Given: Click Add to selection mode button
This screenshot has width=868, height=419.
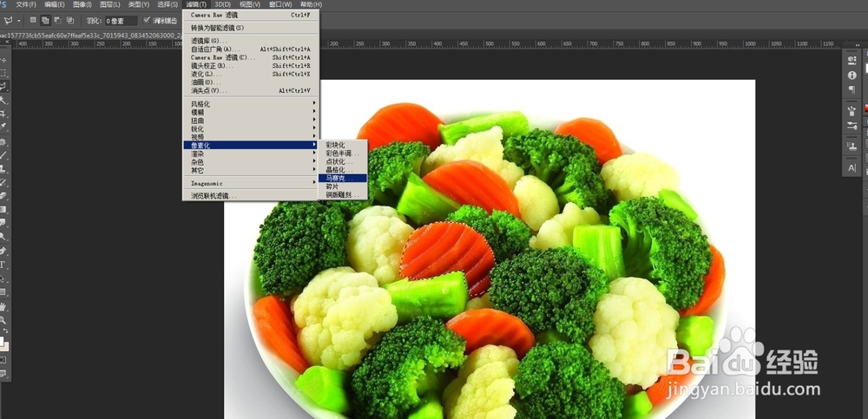Looking at the screenshot, I should [x=45, y=20].
